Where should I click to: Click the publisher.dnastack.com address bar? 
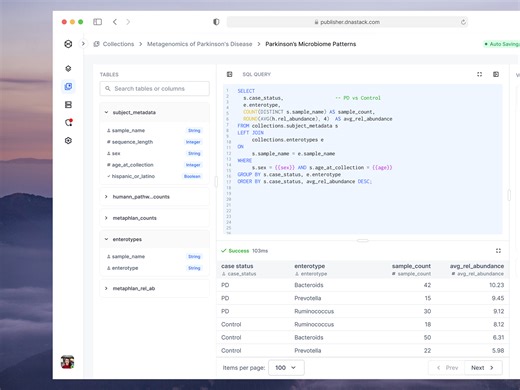coord(347,22)
